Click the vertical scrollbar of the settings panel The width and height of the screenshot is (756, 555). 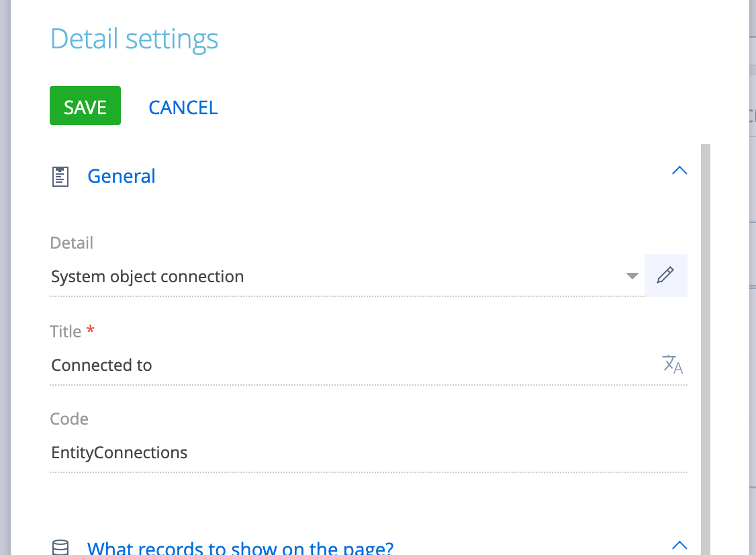tap(706, 349)
